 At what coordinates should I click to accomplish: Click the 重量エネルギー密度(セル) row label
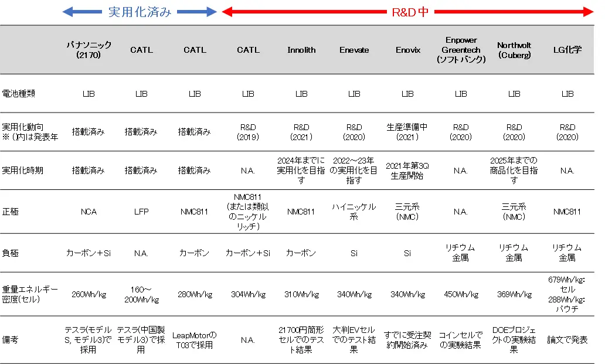tap(30, 294)
